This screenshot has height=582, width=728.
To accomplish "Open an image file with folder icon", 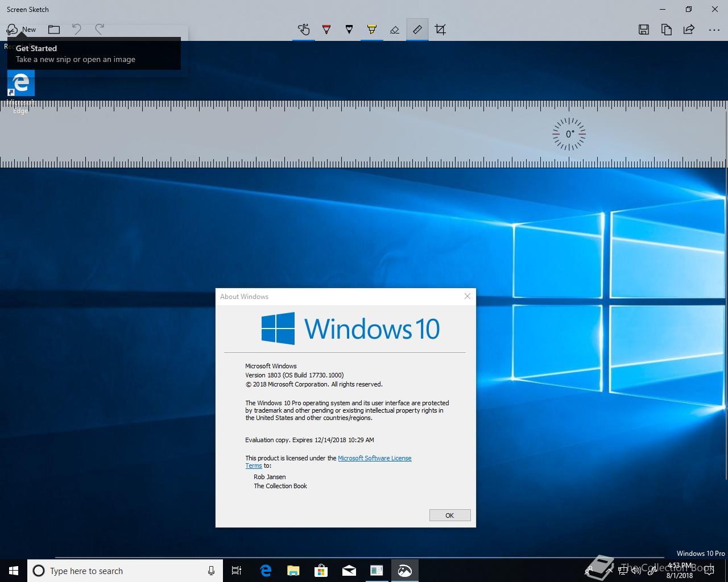I will click(54, 30).
